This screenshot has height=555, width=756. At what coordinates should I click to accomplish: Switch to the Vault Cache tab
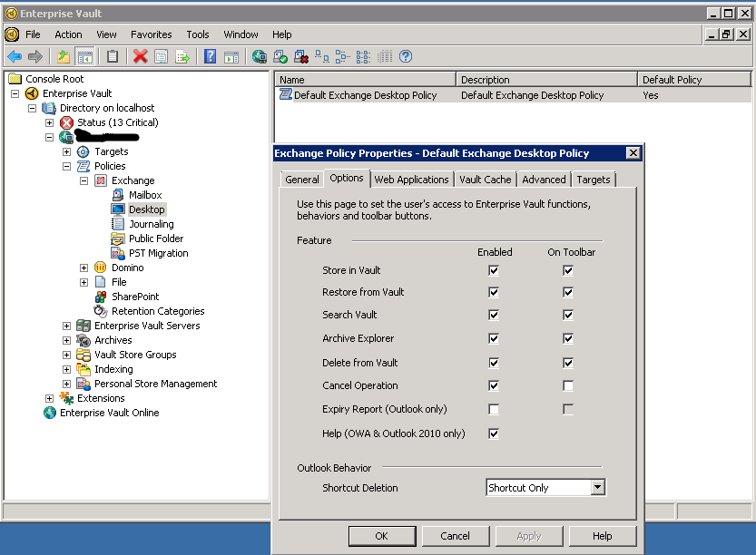click(x=485, y=180)
